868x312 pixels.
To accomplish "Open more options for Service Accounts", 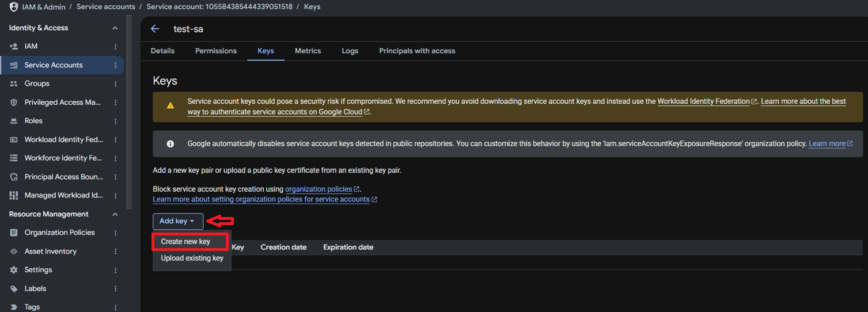I will [x=115, y=65].
